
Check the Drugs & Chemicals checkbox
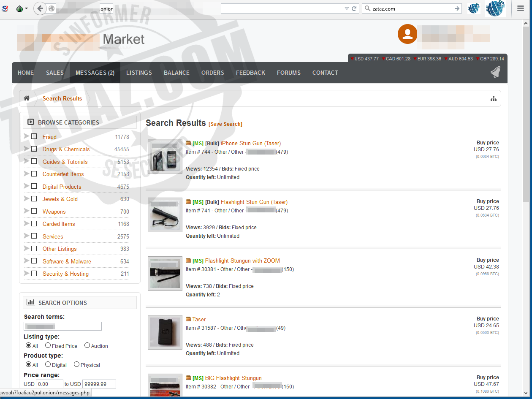(34, 149)
